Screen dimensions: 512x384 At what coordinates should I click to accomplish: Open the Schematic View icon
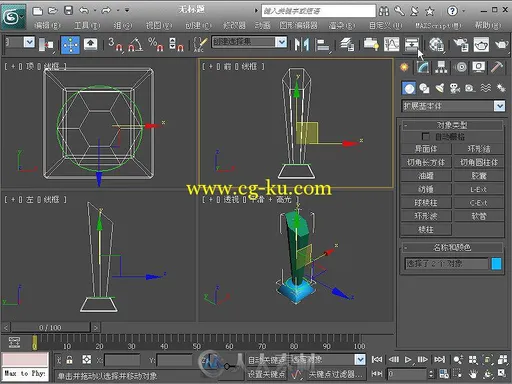412,44
